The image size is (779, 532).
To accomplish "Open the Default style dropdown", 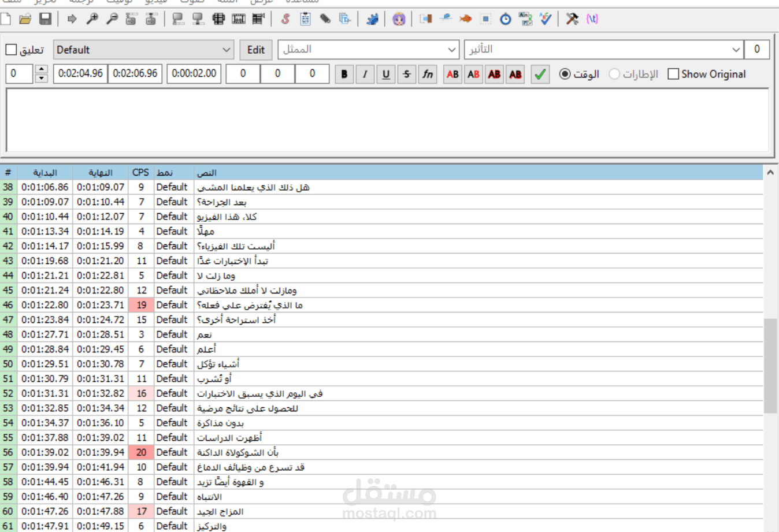I will pyautogui.click(x=143, y=50).
